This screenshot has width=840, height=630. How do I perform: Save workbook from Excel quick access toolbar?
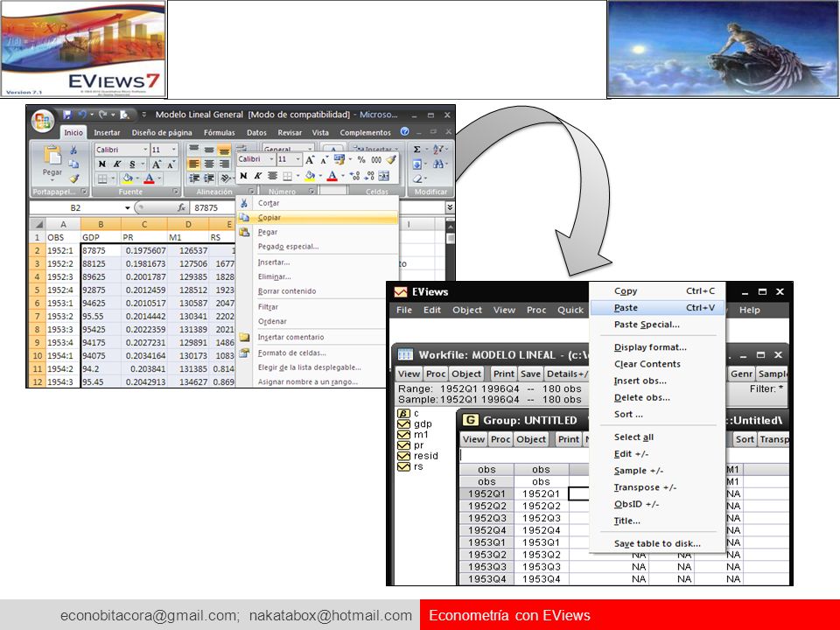[67, 114]
